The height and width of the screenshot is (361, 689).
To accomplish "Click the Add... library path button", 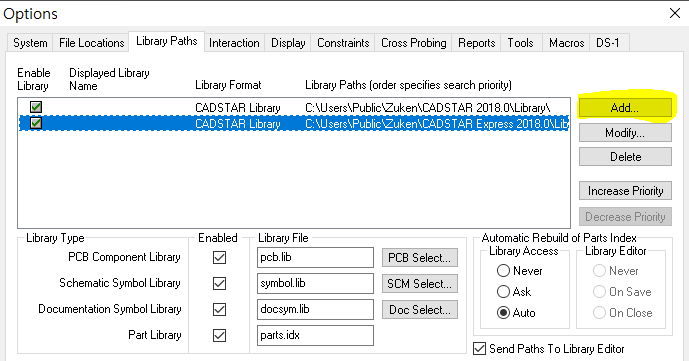I will pyautogui.click(x=625, y=108).
